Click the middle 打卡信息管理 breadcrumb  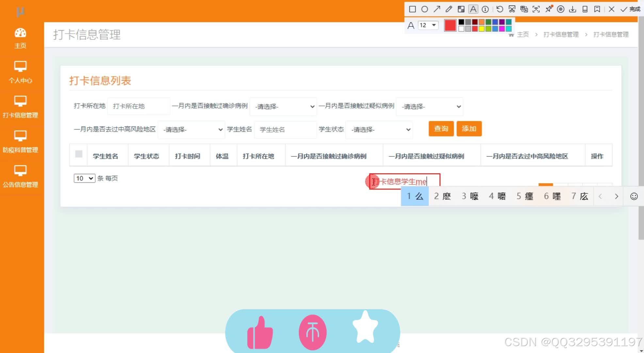click(x=561, y=34)
